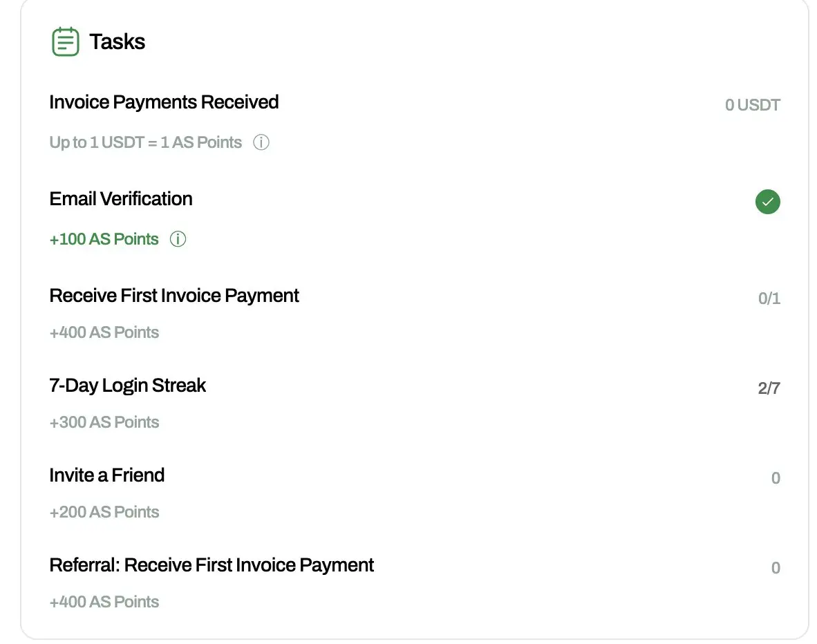Open Receive First Invoice Payment task
The width and height of the screenshot is (817, 644).
174,296
